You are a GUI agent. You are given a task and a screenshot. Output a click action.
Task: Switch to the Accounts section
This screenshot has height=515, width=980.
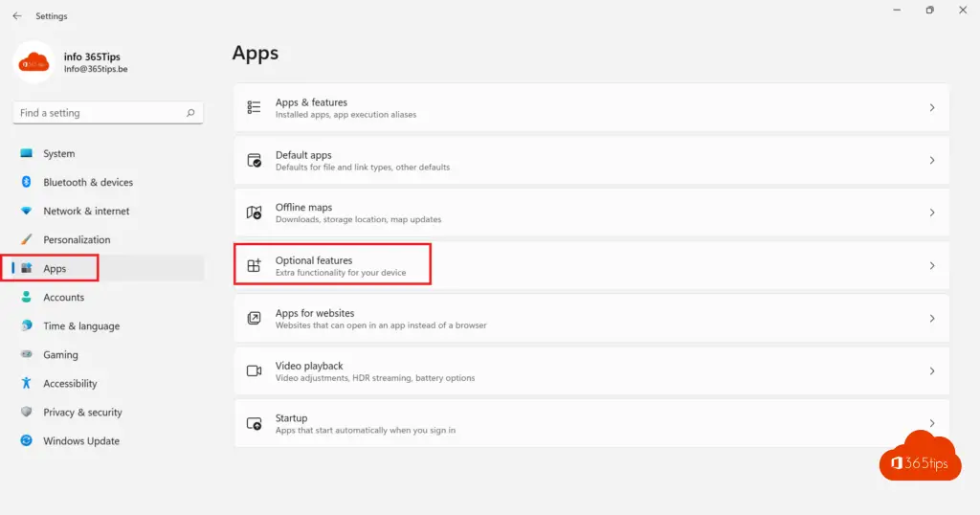(x=63, y=298)
